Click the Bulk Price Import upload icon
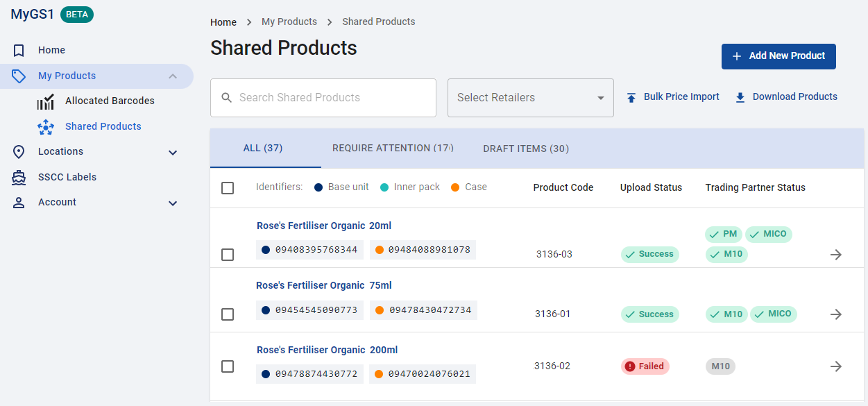 [x=631, y=98]
